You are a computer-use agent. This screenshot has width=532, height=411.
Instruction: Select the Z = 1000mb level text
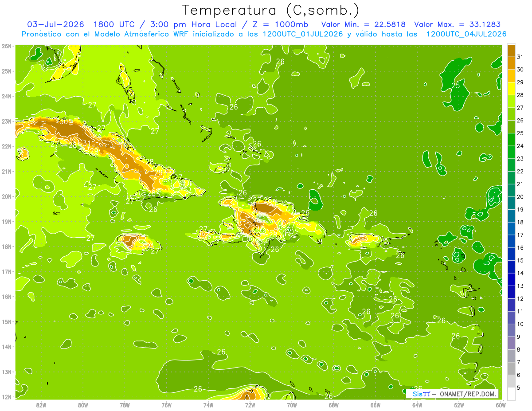tap(280, 24)
